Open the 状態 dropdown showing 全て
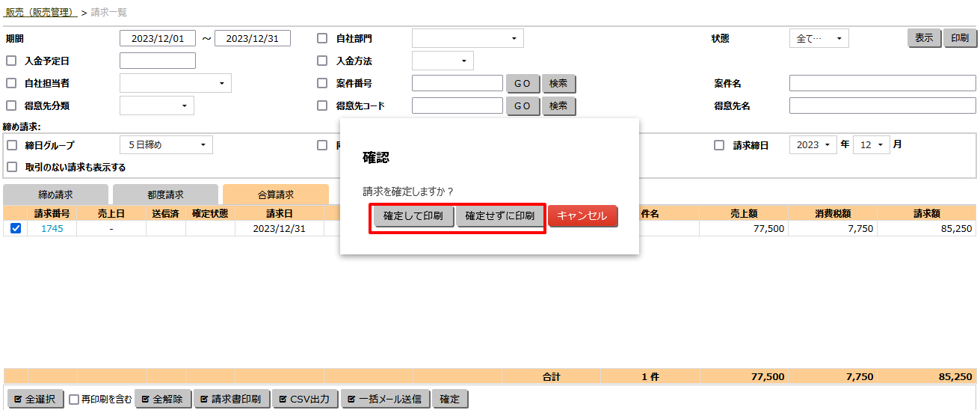This screenshot has height=410, width=980. [819, 39]
